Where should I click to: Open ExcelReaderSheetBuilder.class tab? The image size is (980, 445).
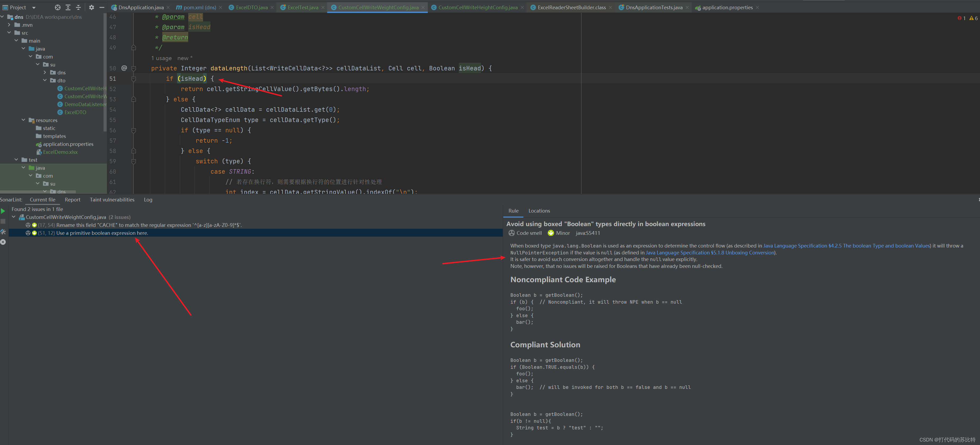click(x=572, y=8)
